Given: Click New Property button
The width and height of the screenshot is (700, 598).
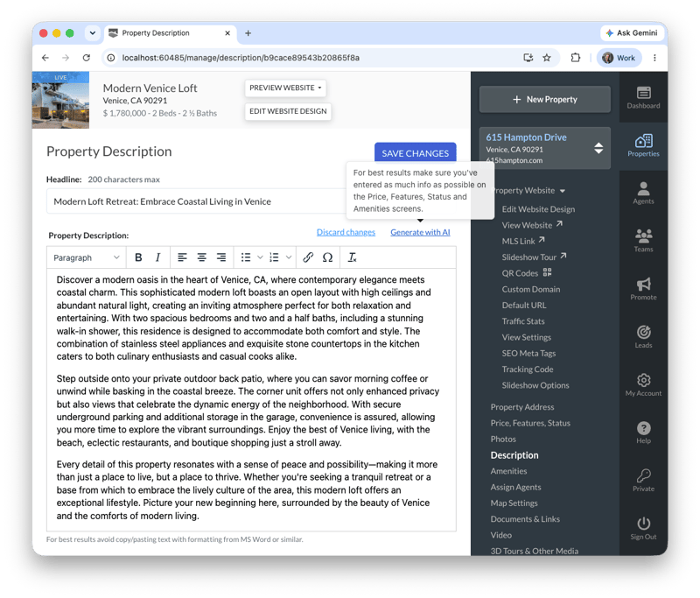Looking at the screenshot, I should (544, 99).
